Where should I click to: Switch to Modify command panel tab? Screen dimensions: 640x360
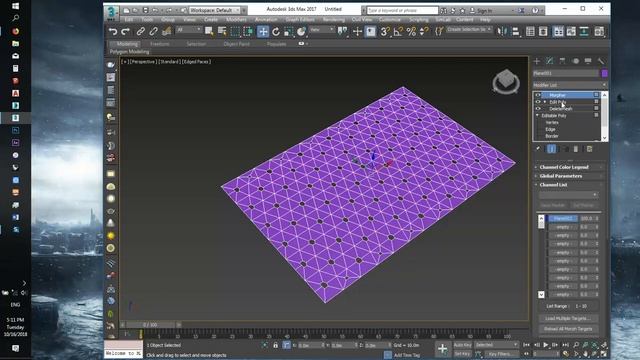(x=550, y=61)
